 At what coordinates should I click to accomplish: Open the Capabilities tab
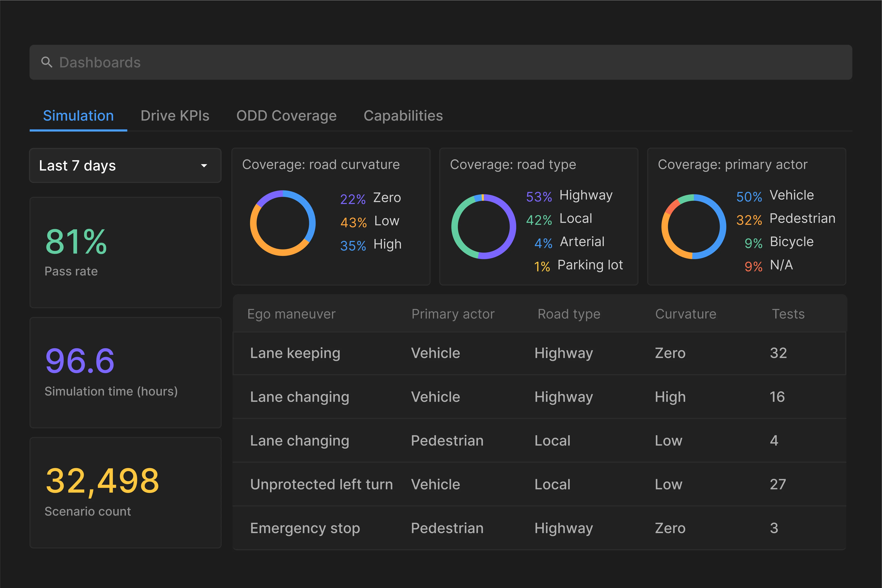[403, 116]
